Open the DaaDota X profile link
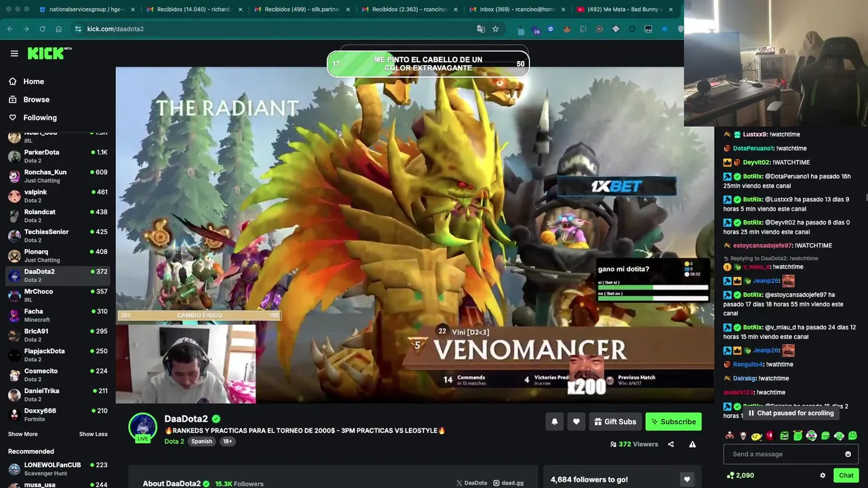The image size is (868, 488). (x=472, y=483)
